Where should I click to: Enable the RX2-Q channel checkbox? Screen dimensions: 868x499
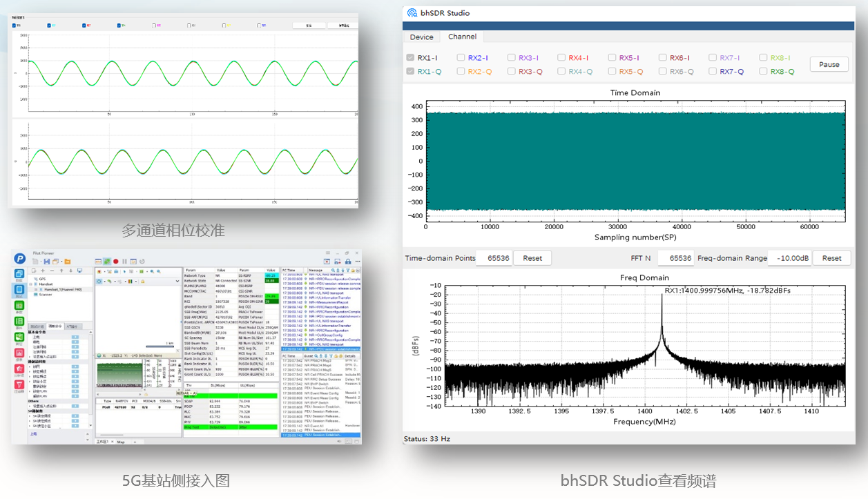461,71
